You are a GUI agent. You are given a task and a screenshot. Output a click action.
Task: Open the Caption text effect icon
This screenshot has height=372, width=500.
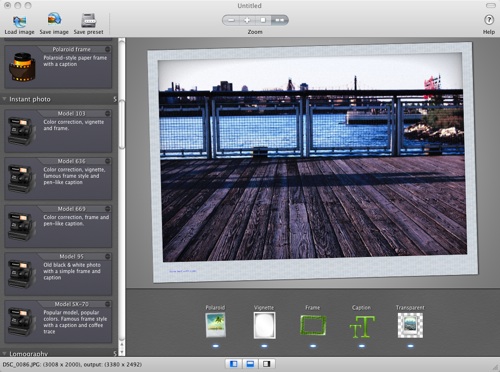point(362,326)
